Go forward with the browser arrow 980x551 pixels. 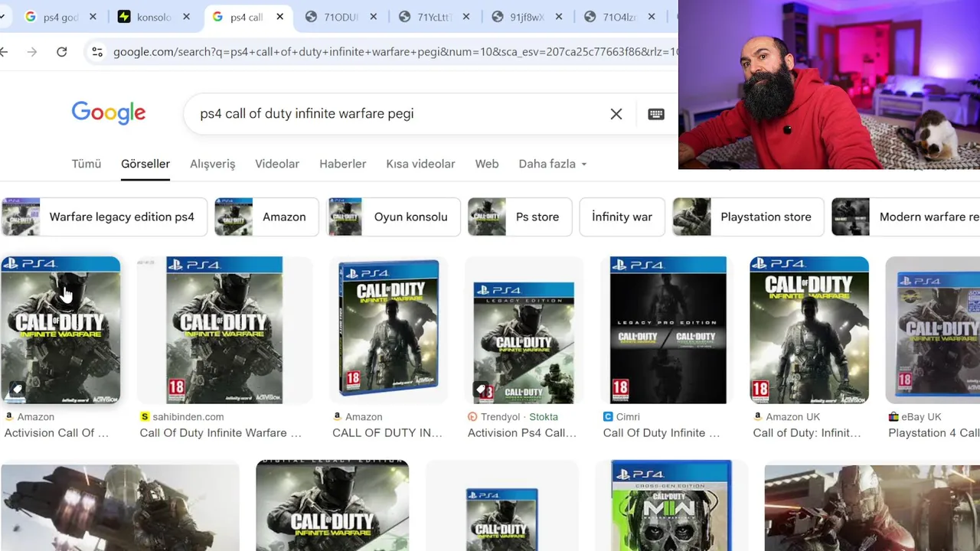point(31,52)
